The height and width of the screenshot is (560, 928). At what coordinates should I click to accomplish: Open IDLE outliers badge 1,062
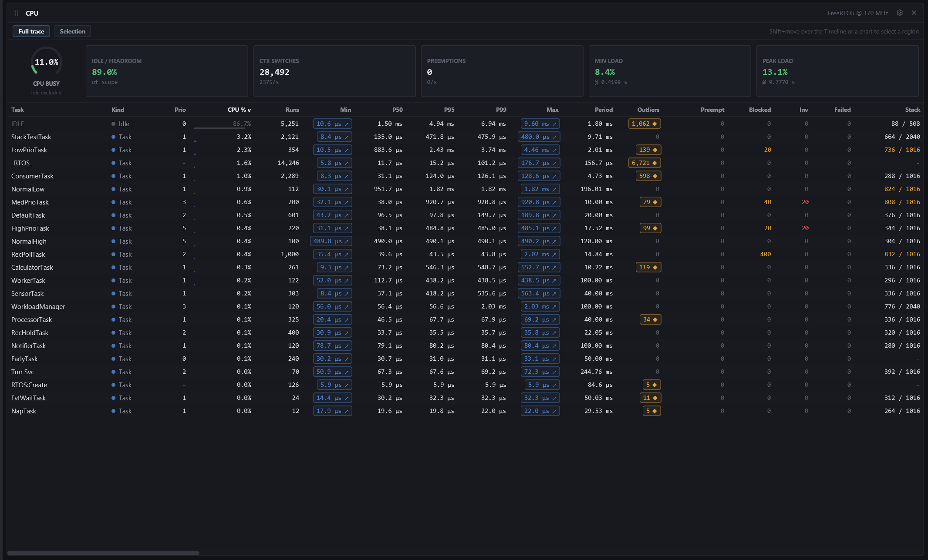click(x=645, y=124)
